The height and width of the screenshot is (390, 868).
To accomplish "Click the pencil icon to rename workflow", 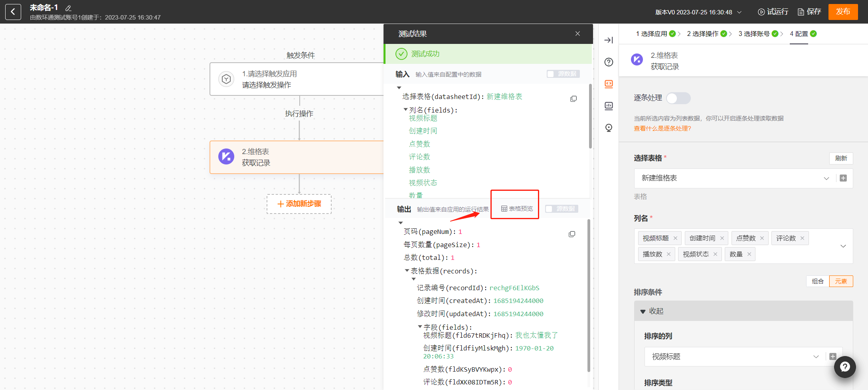I will (68, 8).
